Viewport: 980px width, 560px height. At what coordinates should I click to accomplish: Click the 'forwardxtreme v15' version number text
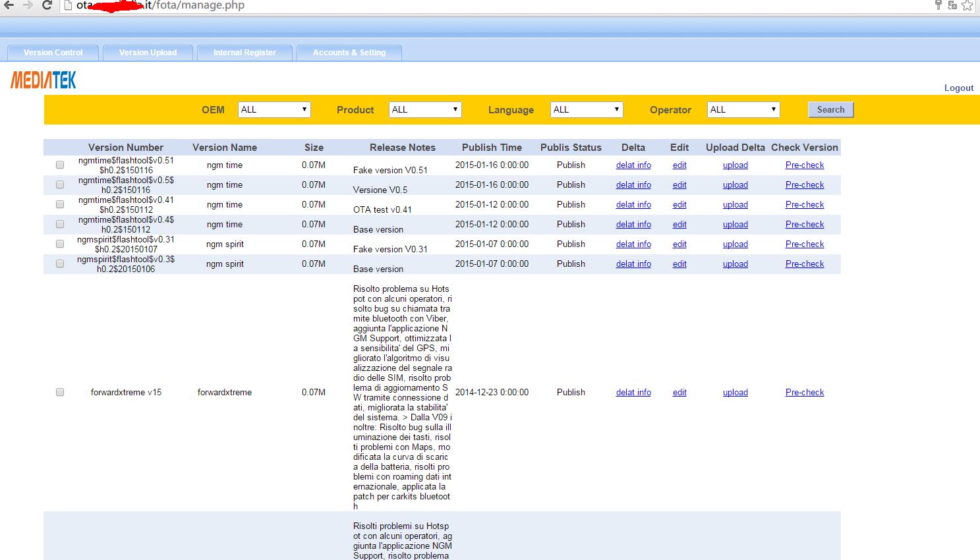[x=126, y=392]
